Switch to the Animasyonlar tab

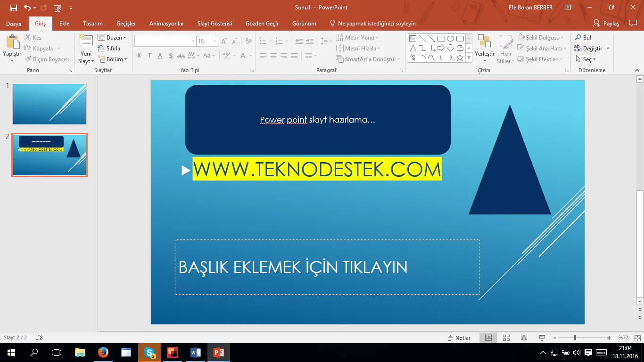tap(166, 24)
